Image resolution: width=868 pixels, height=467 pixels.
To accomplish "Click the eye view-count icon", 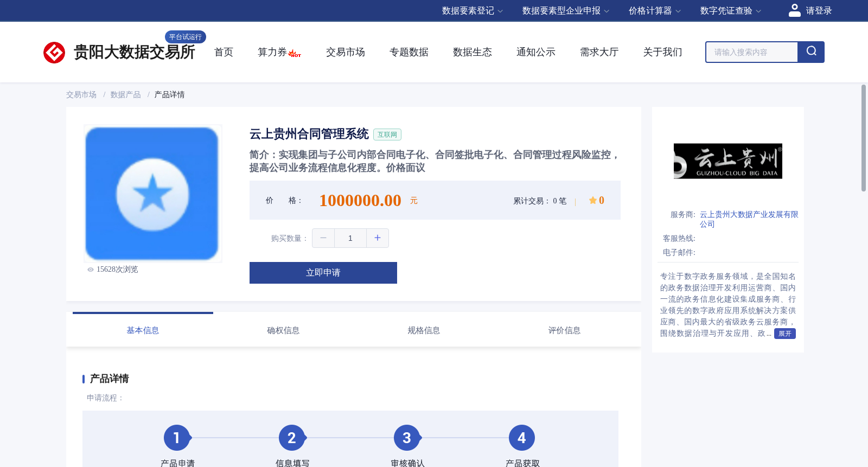I will coord(91,270).
